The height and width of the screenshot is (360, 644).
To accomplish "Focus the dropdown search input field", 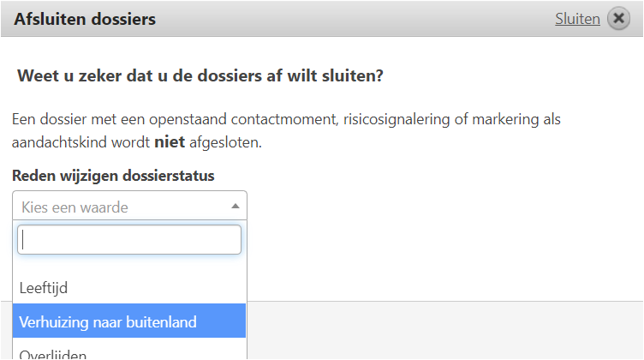I will pyautogui.click(x=129, y=240).
